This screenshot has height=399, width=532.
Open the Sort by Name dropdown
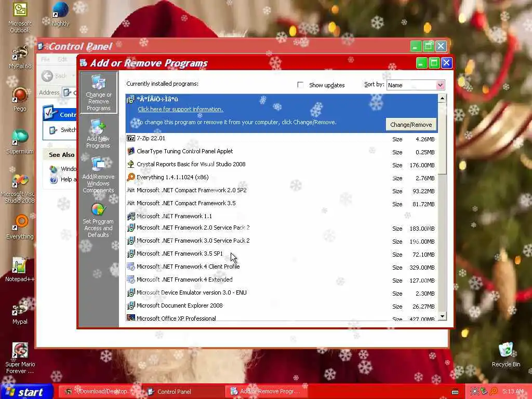pyautogui.click(x=440, y=85)
